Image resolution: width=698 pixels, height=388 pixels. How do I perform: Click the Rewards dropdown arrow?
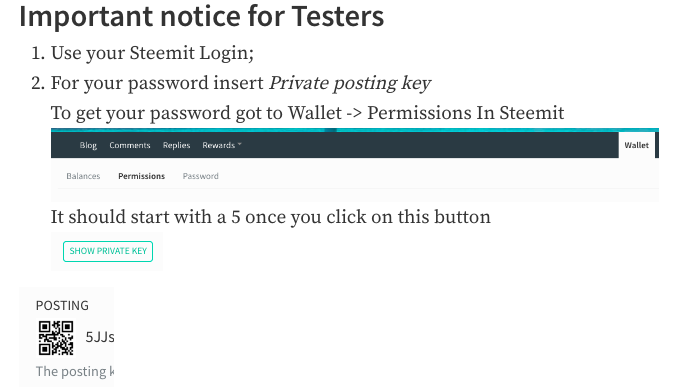tap(239, 144)
